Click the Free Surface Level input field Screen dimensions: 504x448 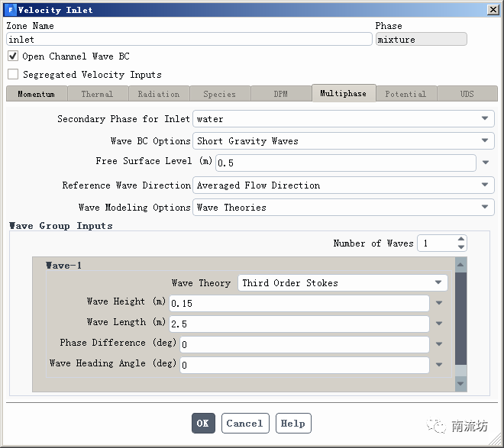[345, 163]
